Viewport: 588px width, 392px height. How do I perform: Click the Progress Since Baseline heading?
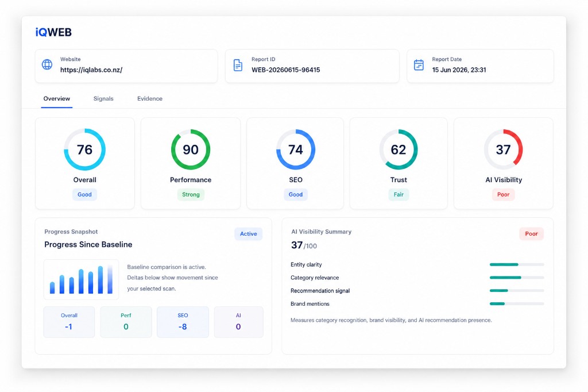88,244
